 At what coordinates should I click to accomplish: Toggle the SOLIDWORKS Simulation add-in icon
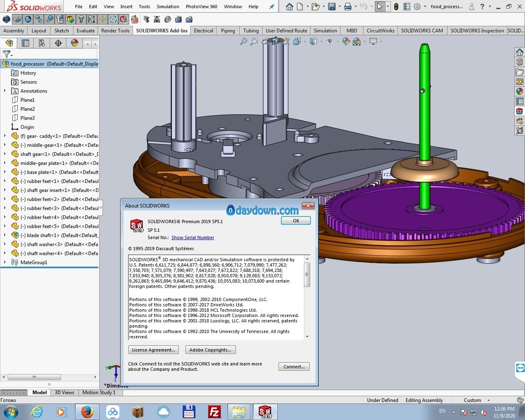point(71,19)
